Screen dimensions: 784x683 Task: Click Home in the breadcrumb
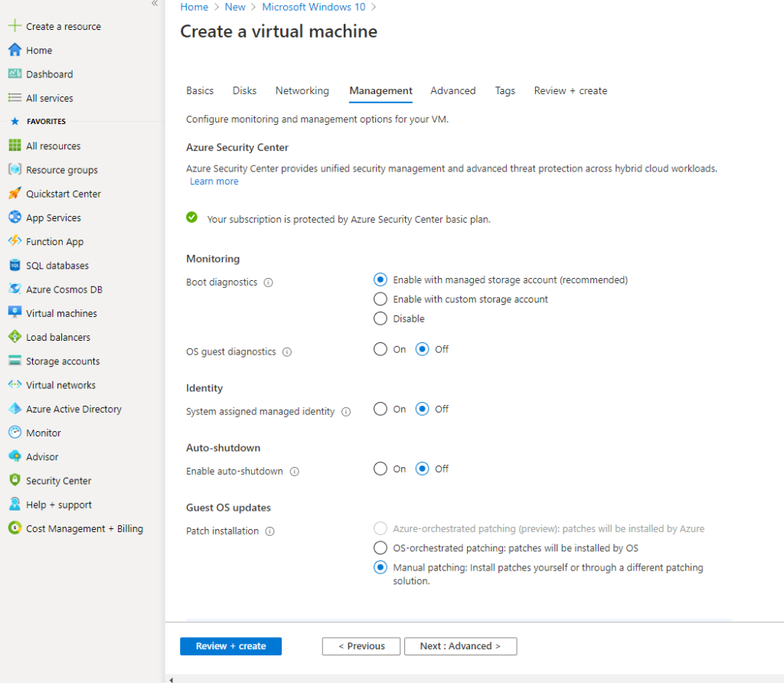194,7
